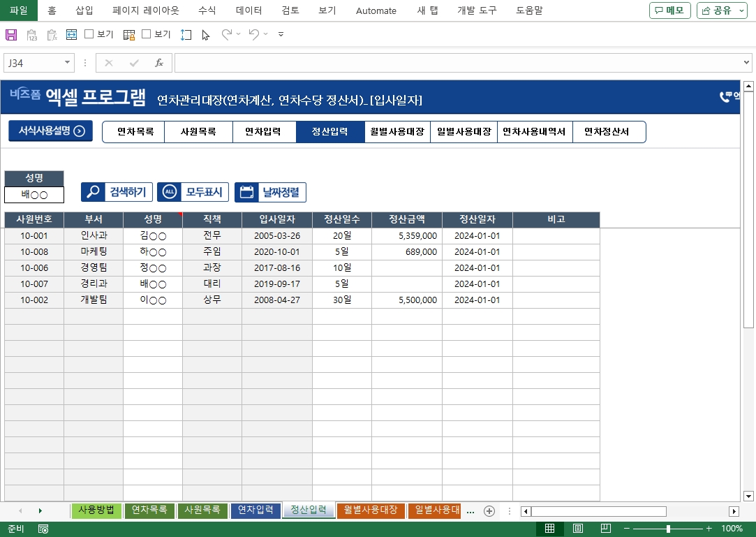Toggle the first 보기 checkbox
This screenshot has height=537, width=756.
pos(89,34)
